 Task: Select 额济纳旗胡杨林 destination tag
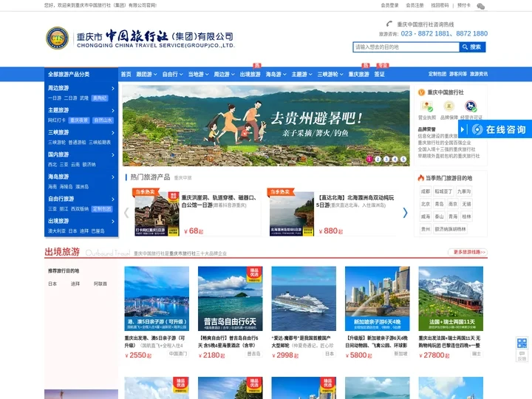[x=450, y=229]
